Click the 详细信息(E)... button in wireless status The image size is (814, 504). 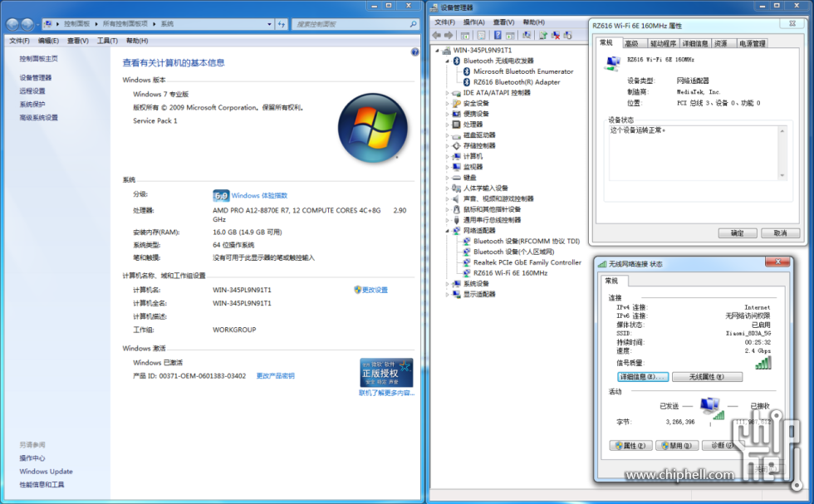(x=643, y=377)
